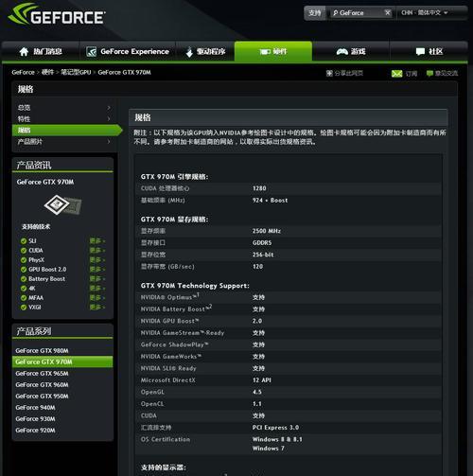Select the 总览 sidebar item
Viewport: 473px width, 476px height.
click(x=64, y=108)
